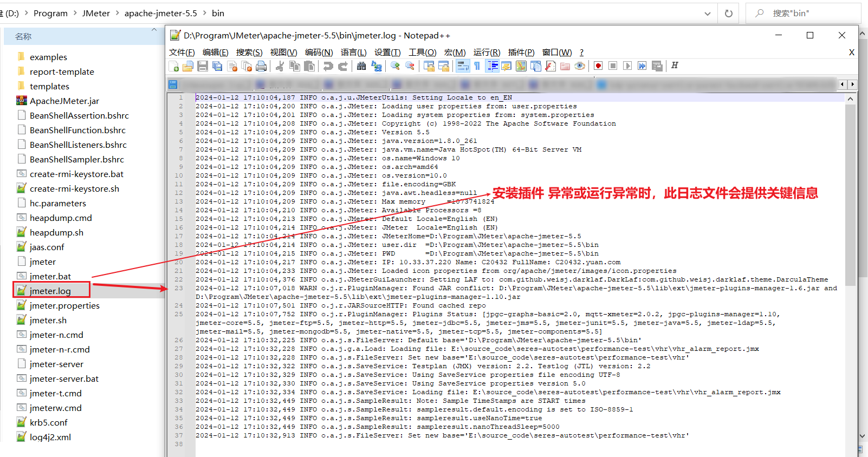This screenshot has width=868, height=457.
Task: Expand chevron after Program in breadcrumb
Action: (x=75, y=13)
